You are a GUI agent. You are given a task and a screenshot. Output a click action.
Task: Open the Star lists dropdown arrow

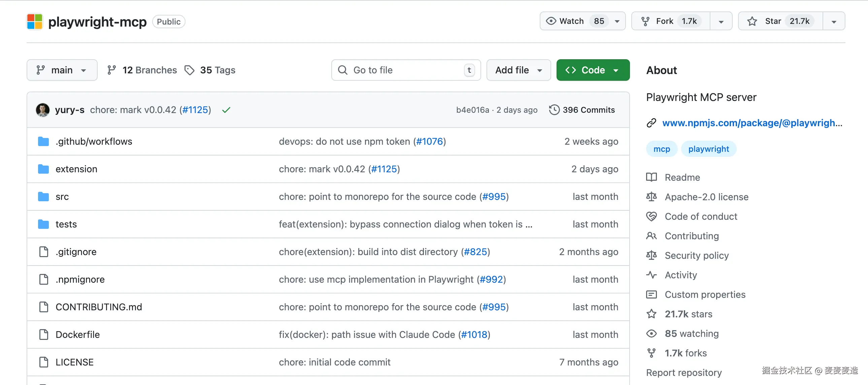click(x=834, y=21)
